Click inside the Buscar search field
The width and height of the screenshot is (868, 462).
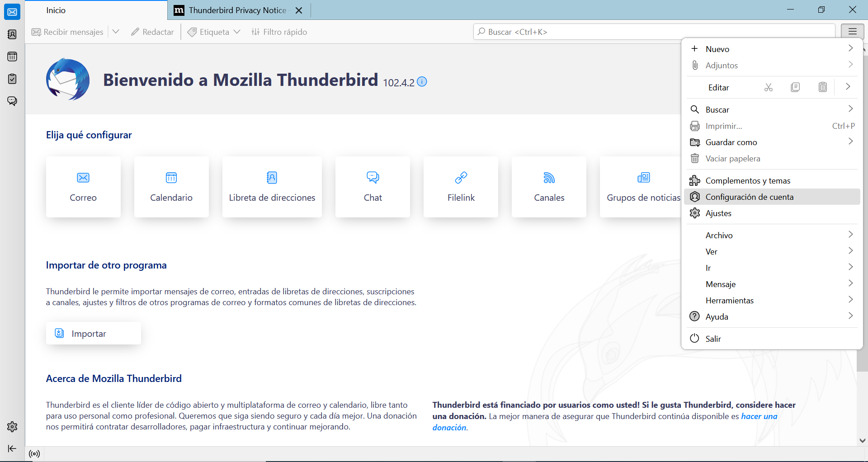click(654, 32)
